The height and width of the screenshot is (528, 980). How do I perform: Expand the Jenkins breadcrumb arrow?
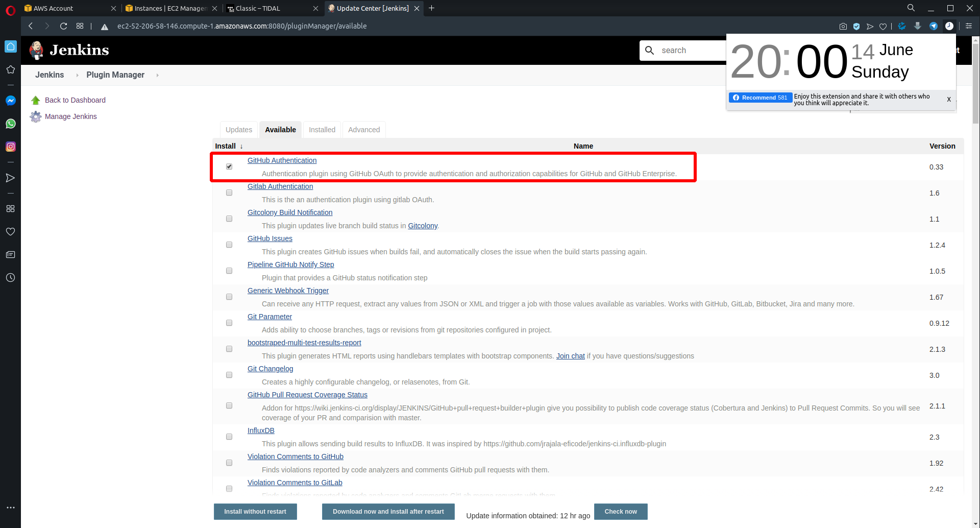[77, 75]
